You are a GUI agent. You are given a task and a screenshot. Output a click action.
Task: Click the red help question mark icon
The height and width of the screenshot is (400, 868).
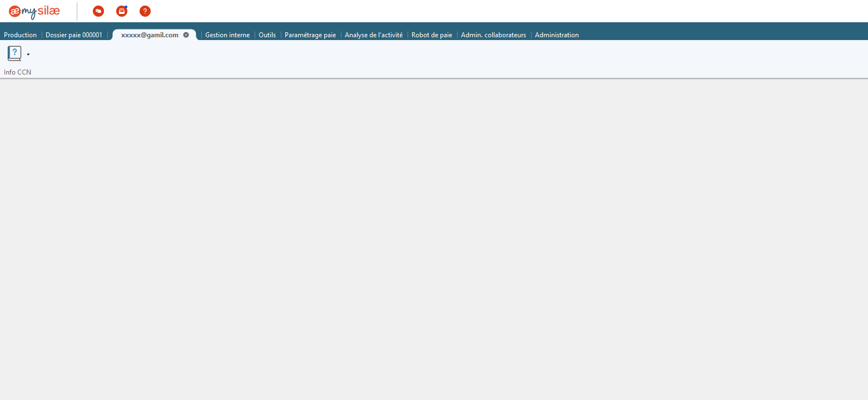(145, 11)
